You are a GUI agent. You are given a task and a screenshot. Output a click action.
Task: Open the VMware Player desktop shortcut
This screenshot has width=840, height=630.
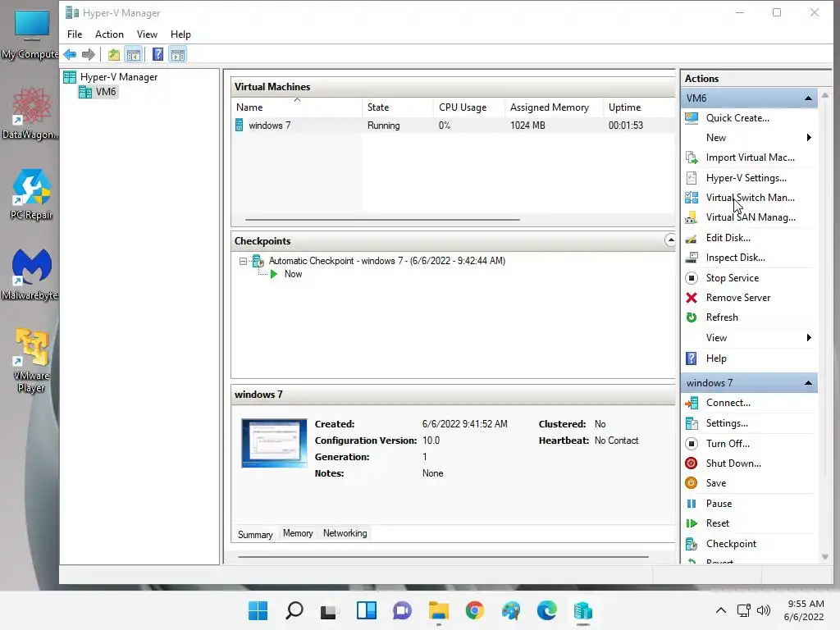(x=32, y=361)
